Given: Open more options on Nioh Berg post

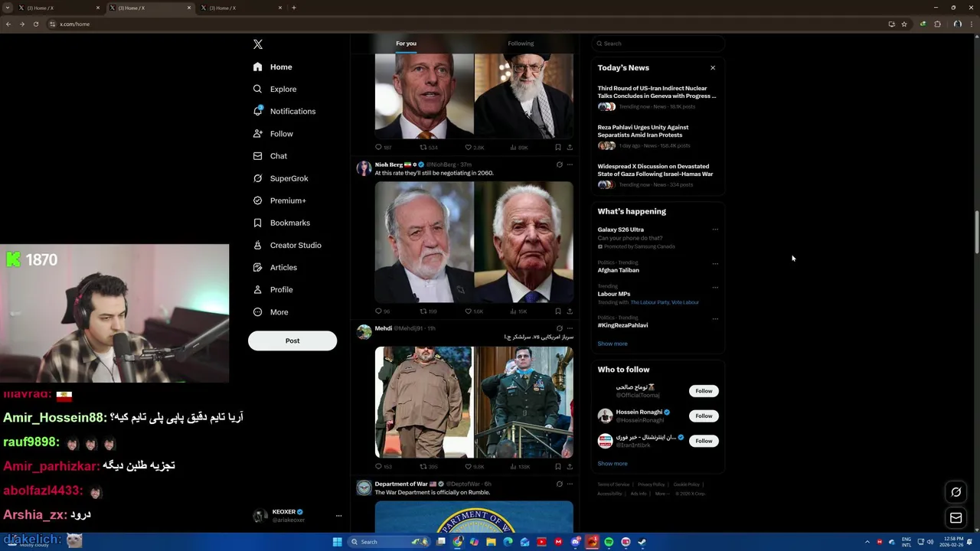Looking at the screenshot, I should tap(570, 165).
